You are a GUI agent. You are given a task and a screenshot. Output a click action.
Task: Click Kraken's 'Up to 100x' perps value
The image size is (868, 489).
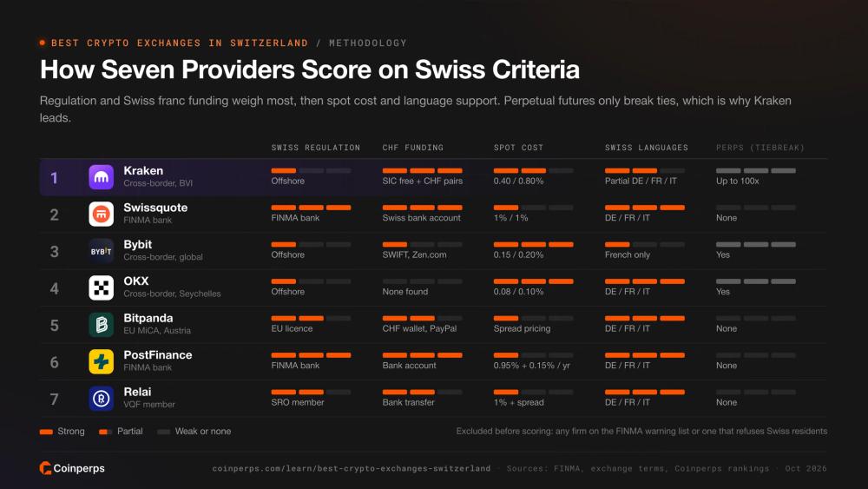(x=737, y=181)
